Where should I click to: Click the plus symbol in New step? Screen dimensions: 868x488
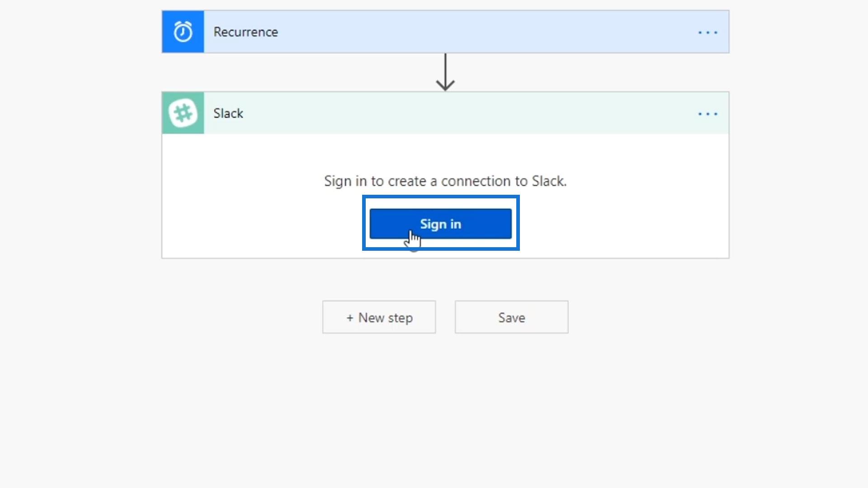(x=350, y=318)
